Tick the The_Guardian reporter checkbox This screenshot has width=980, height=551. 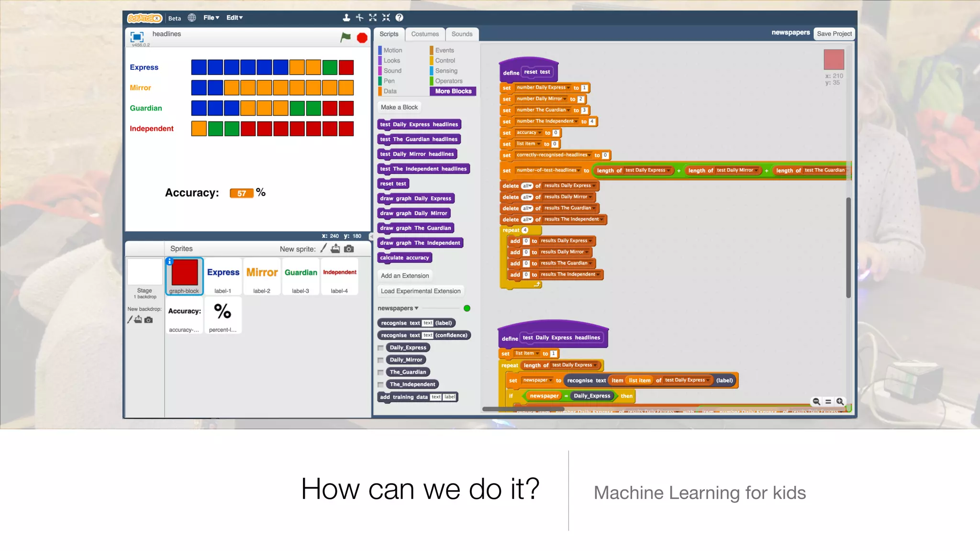pos(381,373)
